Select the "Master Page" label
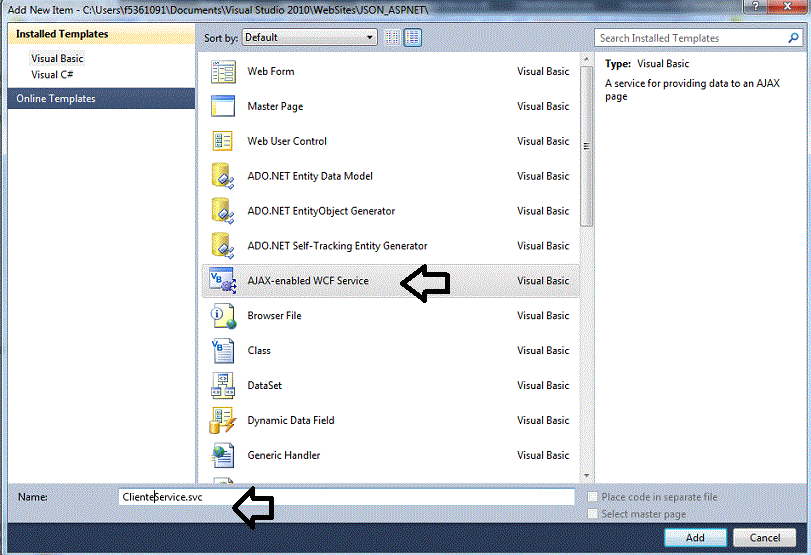Viewport: 811px width, 555px height. click(275, 106)
